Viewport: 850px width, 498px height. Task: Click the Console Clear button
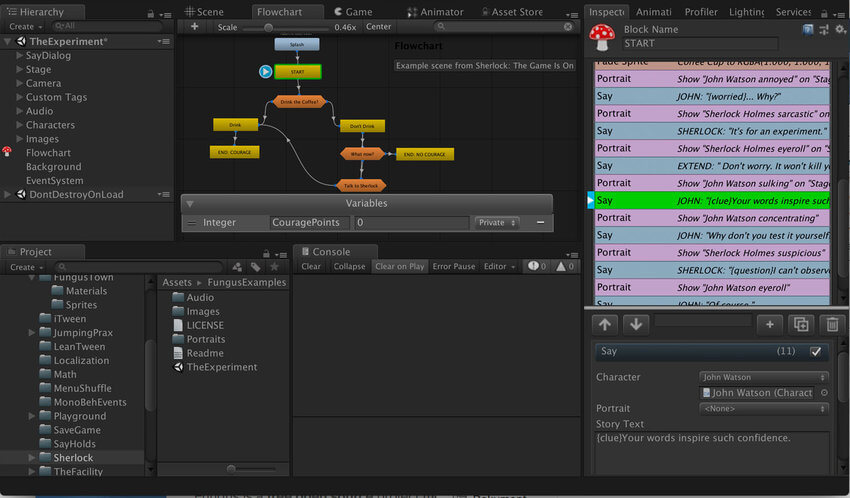[311, 266]
